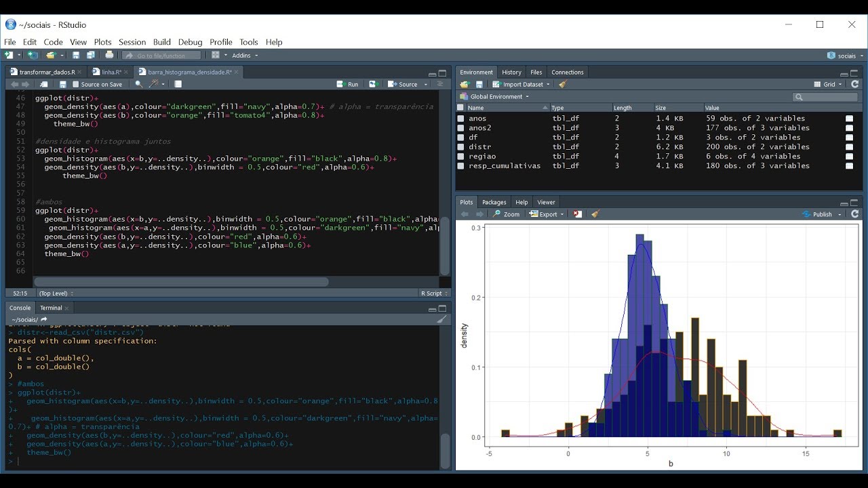View the distr data table icon
Image resolution: width=868 pixels, height=488 pixels.
click(849, 147)
